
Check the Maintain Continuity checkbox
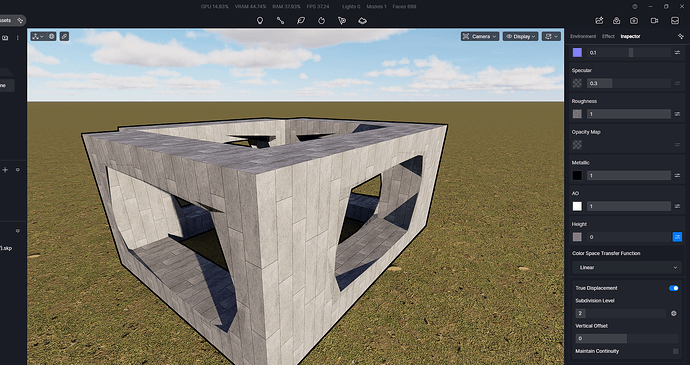point(675,351)
